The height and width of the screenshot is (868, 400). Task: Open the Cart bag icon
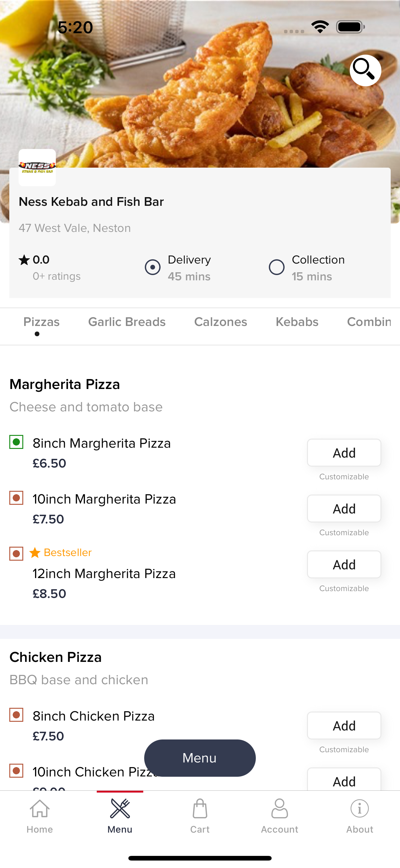[200, 809]
